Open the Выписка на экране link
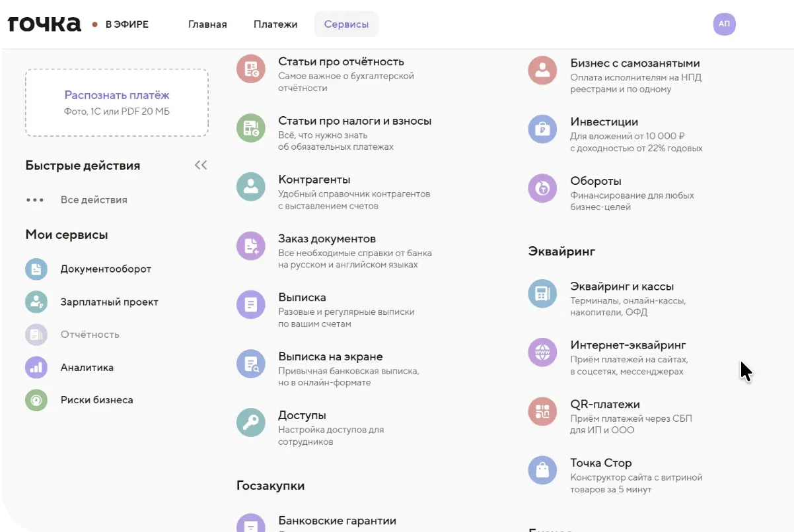This screenshot has width=794, height=532. click(x=330, y=357)
